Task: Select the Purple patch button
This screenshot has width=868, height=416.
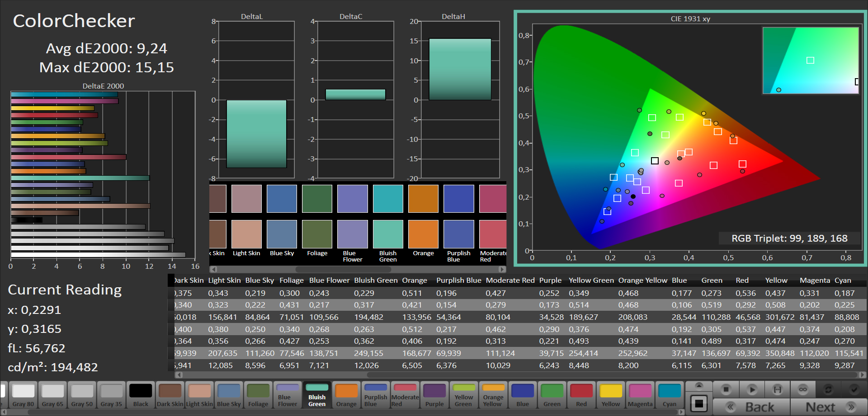Action: [434, 395]
